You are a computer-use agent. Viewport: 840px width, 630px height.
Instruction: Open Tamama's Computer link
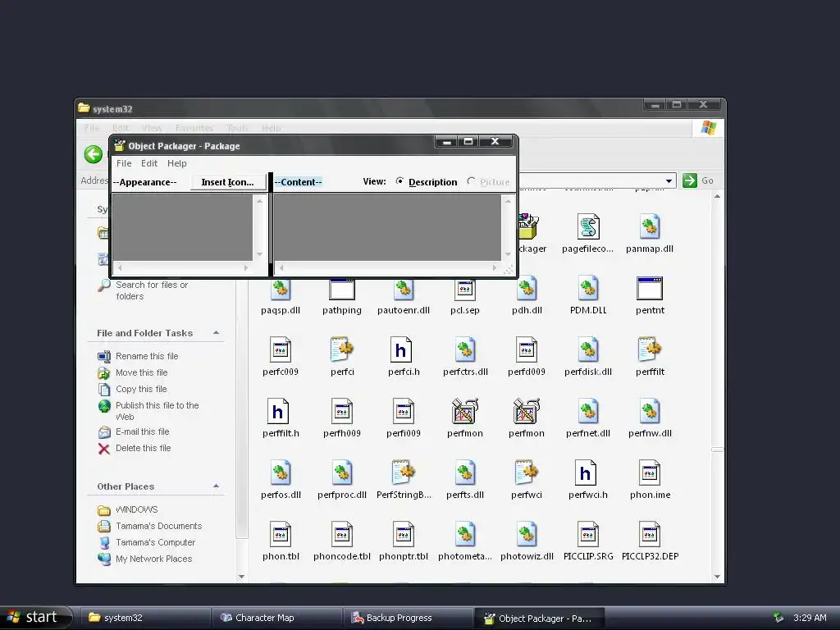pos(155,542)
